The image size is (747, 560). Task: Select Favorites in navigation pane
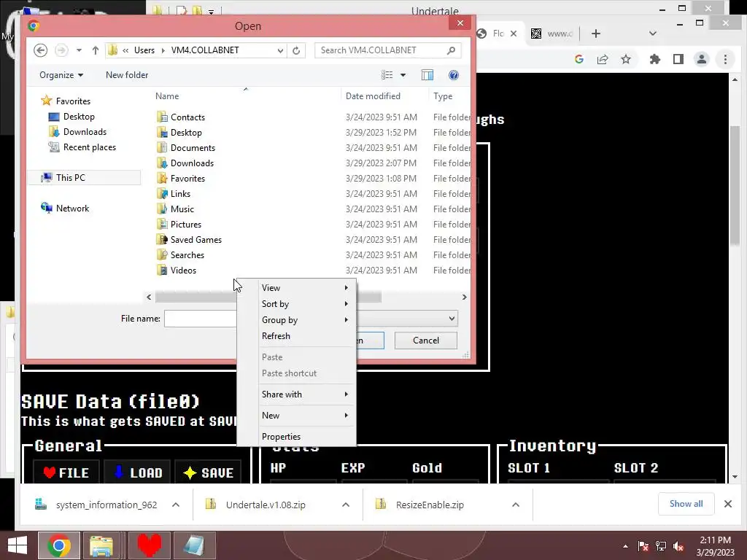coord(73,101)
